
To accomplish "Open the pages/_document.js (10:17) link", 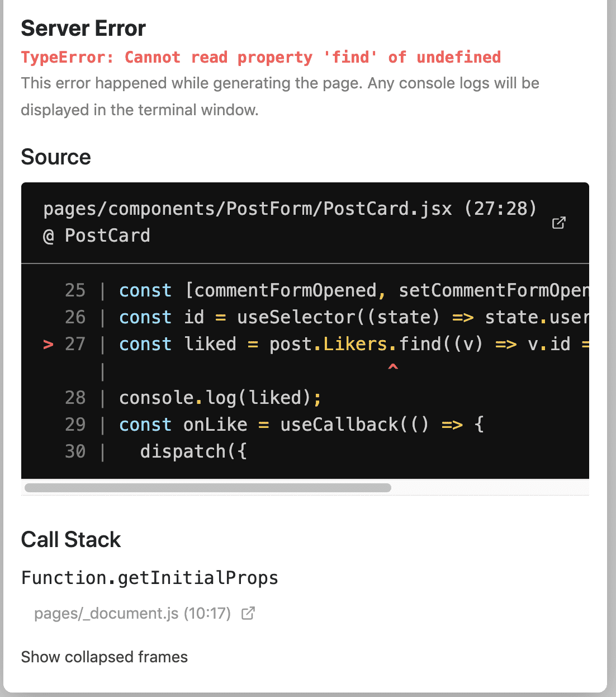I will point(132,614).
